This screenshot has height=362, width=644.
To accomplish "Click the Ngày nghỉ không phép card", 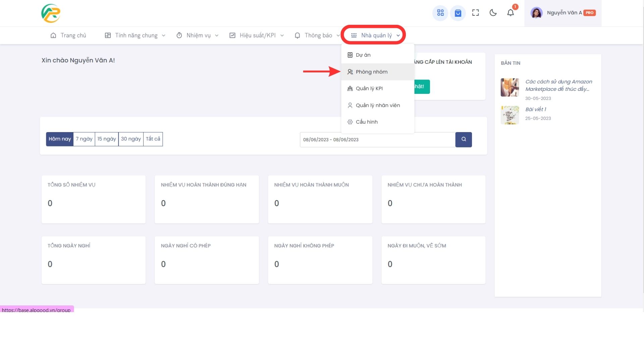I will [x=320, y=260].
